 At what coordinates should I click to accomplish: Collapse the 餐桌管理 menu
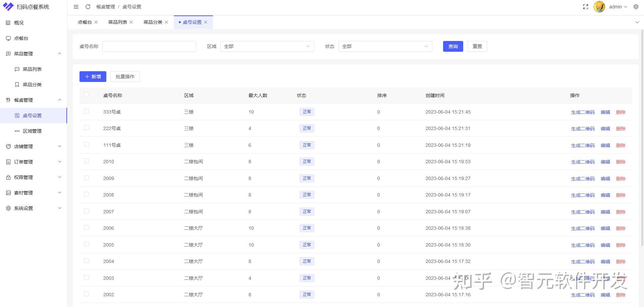pyautogui.click(x=60, y=100)
